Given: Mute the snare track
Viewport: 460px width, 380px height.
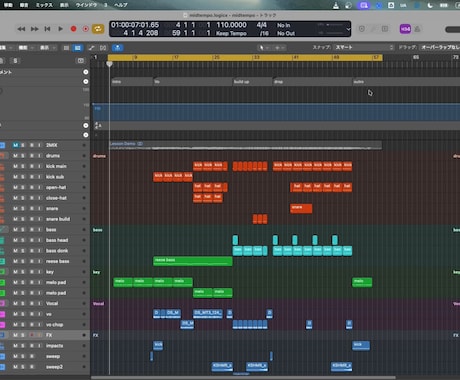Looking at the screenshot, I should 15,208.
